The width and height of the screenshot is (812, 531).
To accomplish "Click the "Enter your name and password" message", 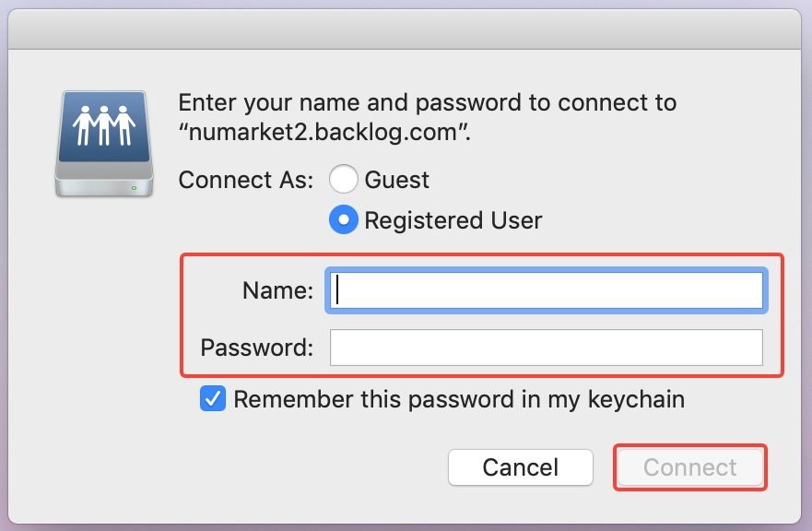I will (x=427, y=102).
